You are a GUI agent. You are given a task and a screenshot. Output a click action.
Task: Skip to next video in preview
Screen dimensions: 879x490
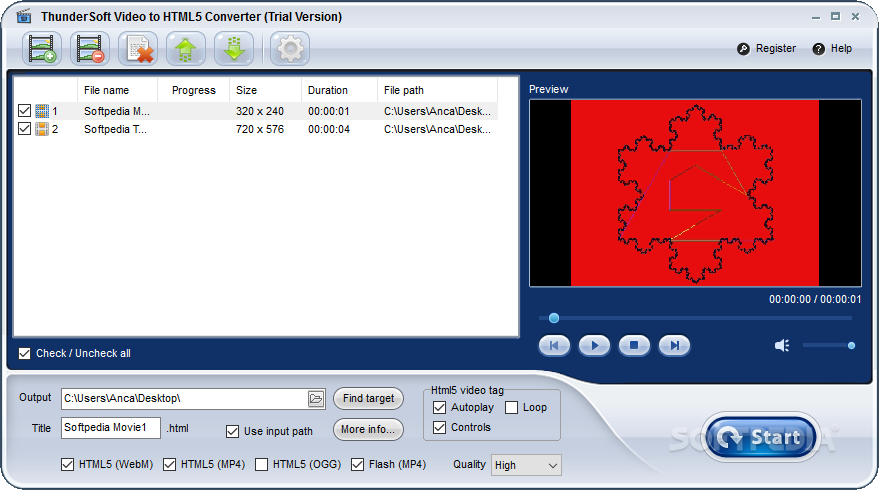[674, 345]
